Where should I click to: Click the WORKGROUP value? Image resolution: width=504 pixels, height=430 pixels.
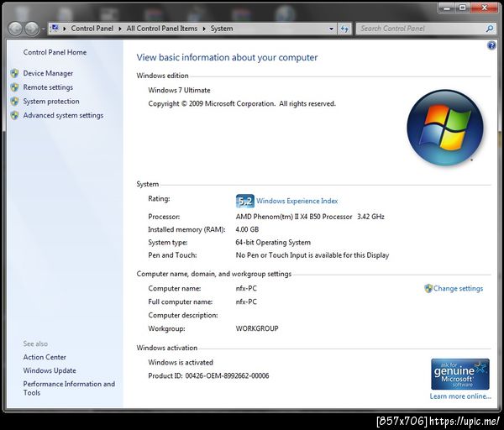coord(257,328)
